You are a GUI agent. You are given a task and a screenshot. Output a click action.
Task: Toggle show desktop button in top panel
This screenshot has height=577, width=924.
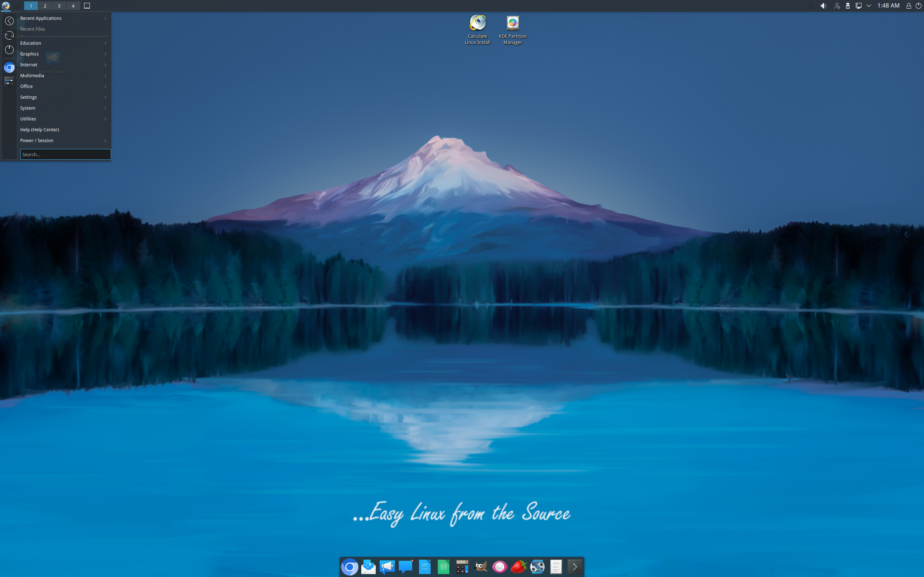click(x=87, y=6)
